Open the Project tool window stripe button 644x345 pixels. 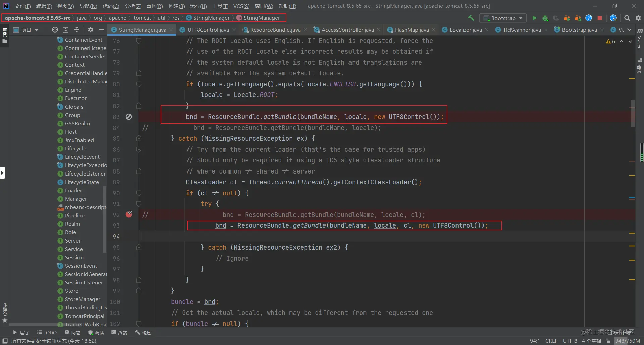click(5, 36)
